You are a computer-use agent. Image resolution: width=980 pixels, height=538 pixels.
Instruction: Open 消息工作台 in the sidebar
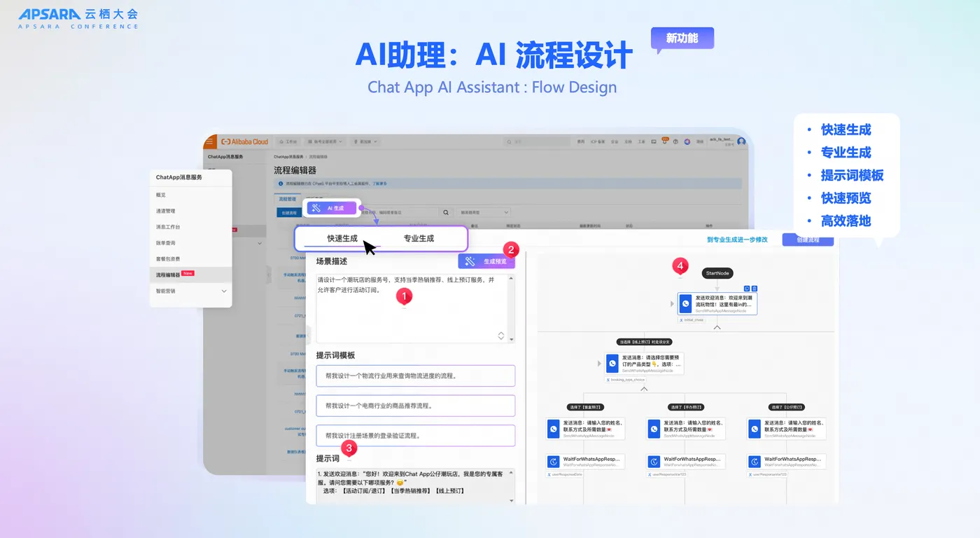coord(168,227)
